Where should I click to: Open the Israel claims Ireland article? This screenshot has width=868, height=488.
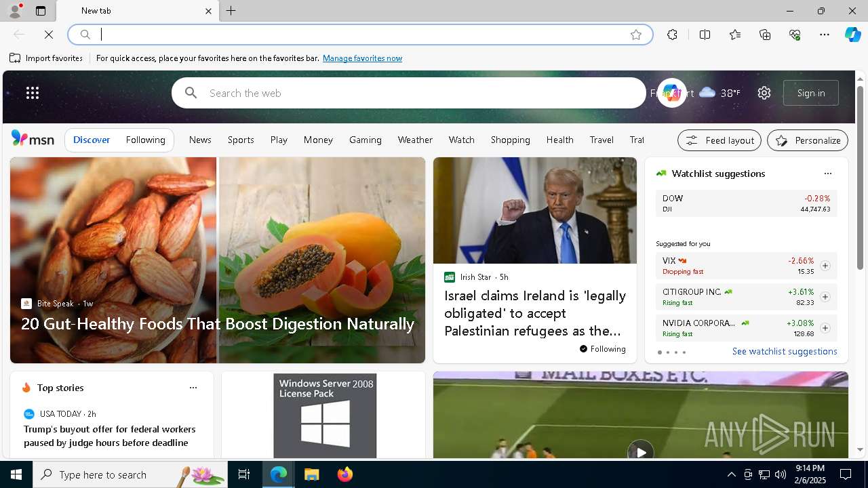point(535,313)
